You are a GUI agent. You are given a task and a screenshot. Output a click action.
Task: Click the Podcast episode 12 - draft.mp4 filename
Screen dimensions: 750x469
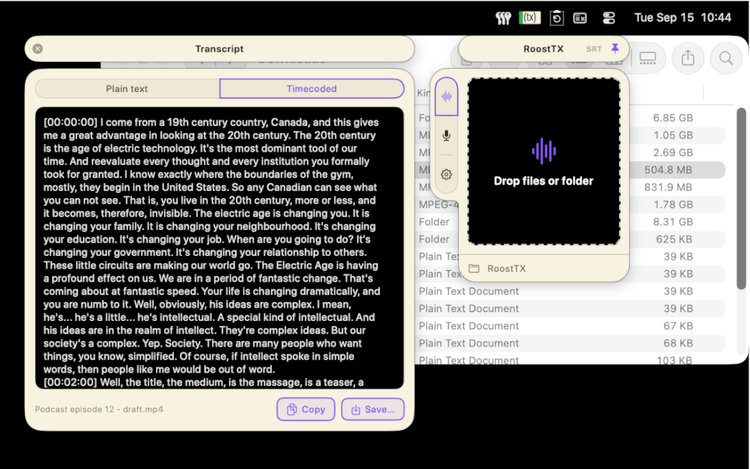(x=99, y=409)
